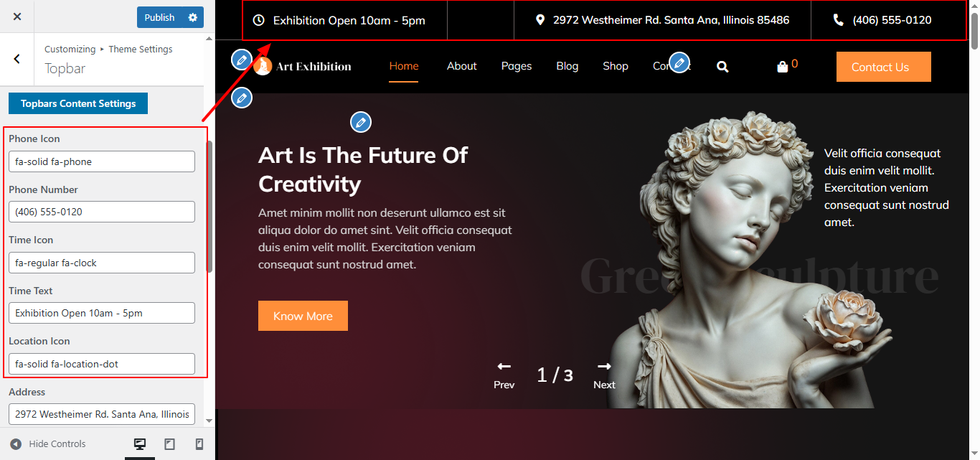
Task: Go back using the left chevron arrow
Action: point(17,59)
